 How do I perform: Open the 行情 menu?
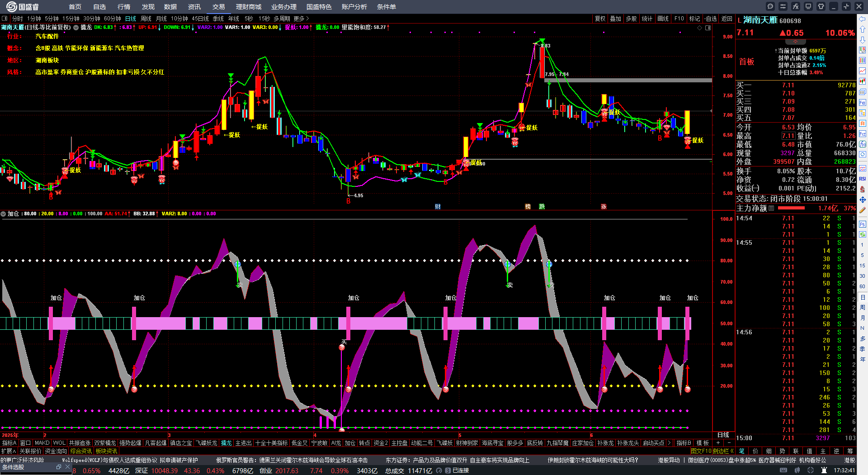(124, 7)
